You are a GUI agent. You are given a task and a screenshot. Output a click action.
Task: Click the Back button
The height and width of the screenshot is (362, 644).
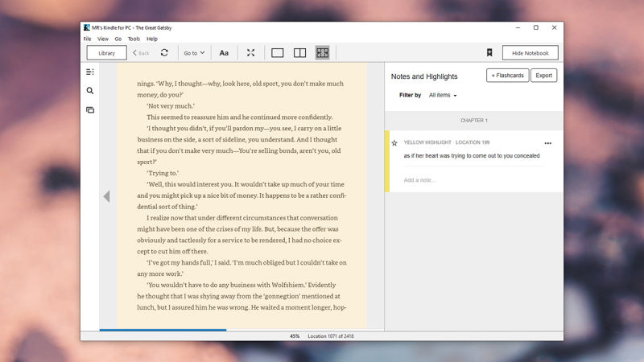(x=141, y=53)
